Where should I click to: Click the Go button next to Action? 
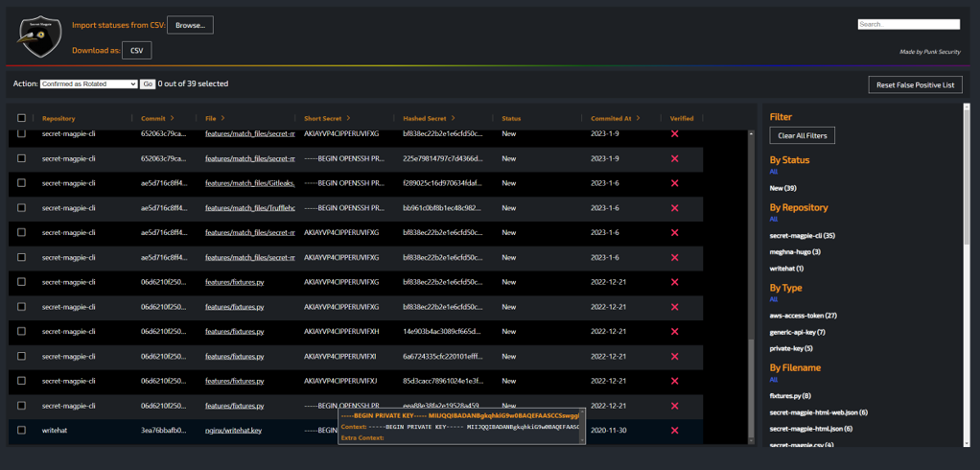(x=148, y=83)
